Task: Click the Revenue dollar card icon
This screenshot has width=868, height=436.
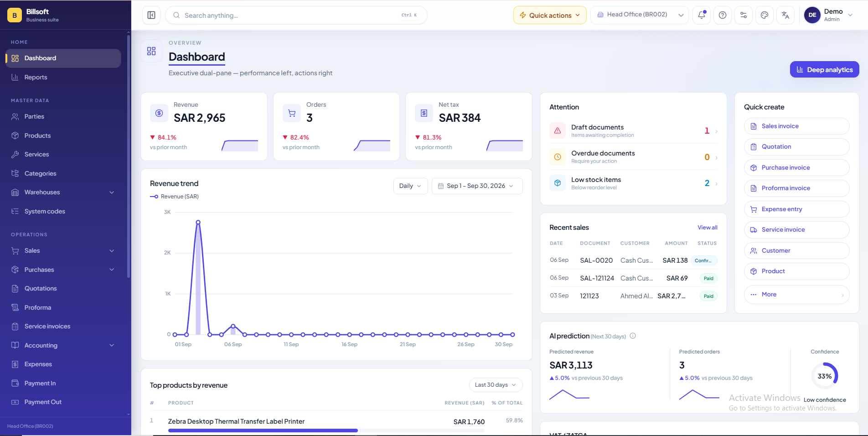Action: tap(159, 113)
